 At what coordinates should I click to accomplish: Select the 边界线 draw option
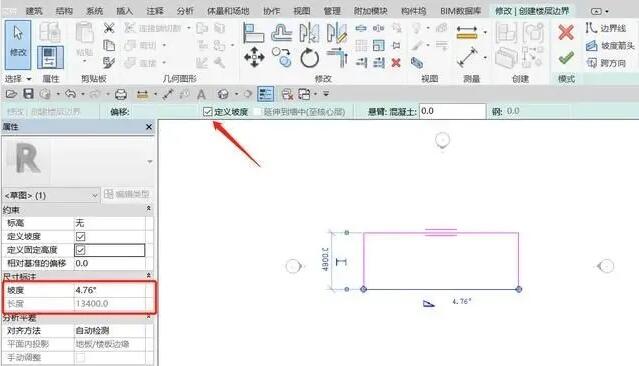coord(606,28)
